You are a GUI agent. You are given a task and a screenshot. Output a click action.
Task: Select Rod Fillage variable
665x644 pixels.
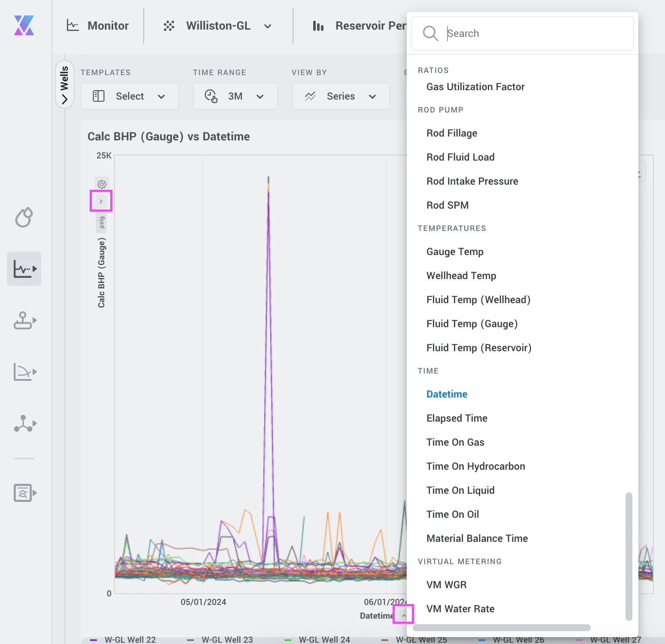click(x=452, y=133)
